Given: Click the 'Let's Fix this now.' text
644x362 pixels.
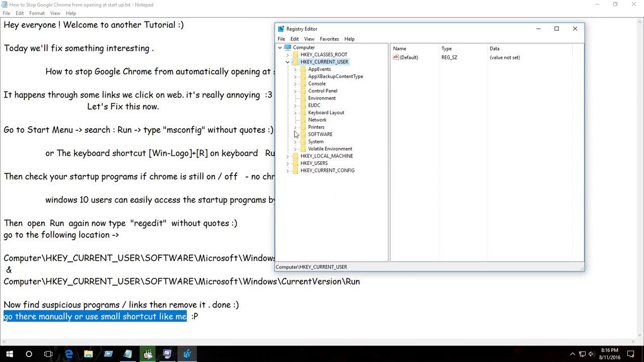Looking at the screenshot, I should (x=123, y=107).
